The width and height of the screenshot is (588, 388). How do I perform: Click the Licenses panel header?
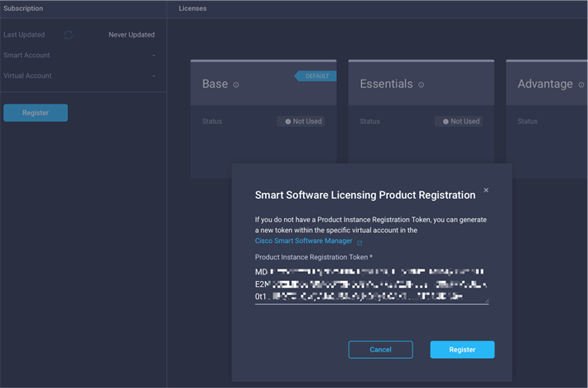coord(192,8)
